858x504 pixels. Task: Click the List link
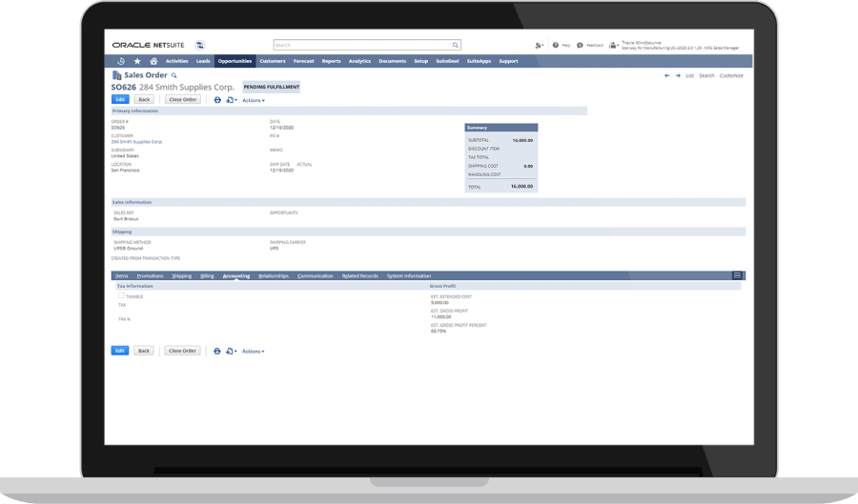[x=690, y=76]
